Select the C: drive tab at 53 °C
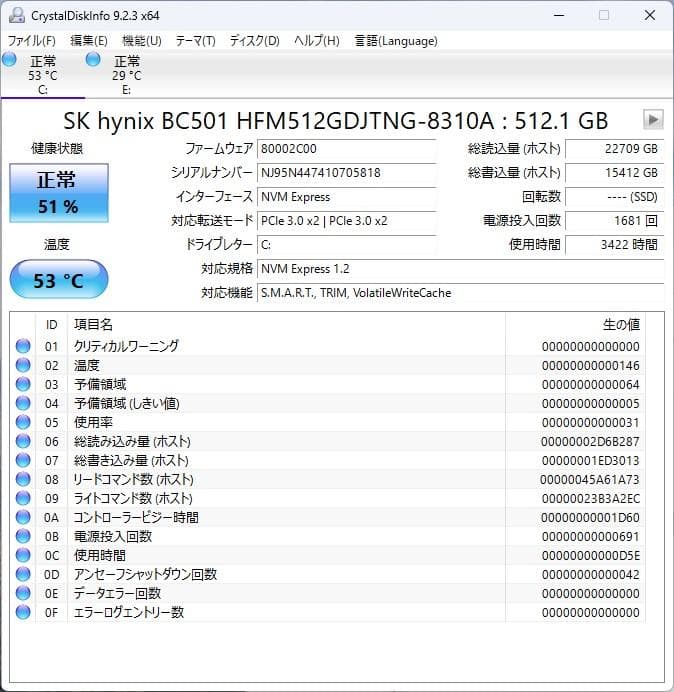674x692 pixels. pos(42,75)
